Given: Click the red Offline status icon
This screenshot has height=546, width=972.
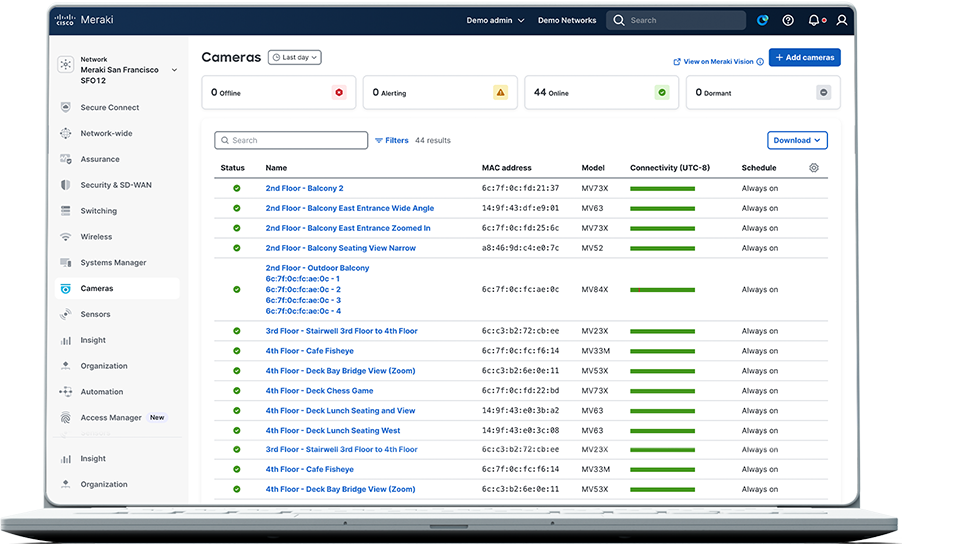Looking at the screenshot, I should point(339,92).
